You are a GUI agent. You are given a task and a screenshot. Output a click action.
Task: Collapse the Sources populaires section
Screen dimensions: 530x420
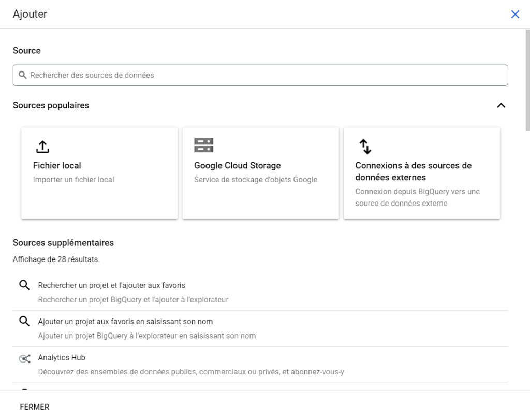point(500,105)
